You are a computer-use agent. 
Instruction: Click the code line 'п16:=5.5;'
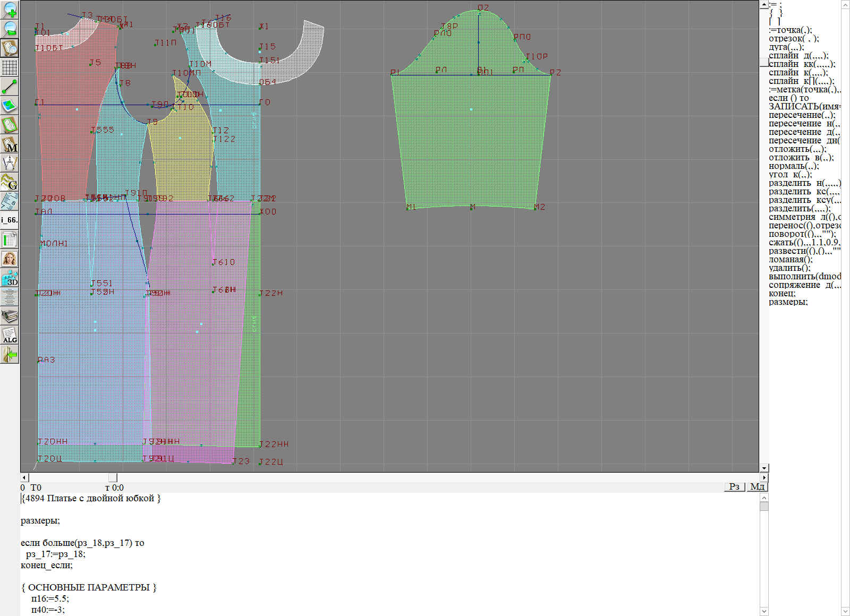[50, 598]
